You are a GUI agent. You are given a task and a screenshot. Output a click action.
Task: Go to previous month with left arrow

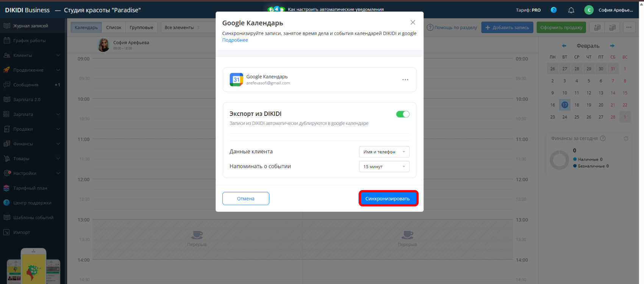(564, 46)
